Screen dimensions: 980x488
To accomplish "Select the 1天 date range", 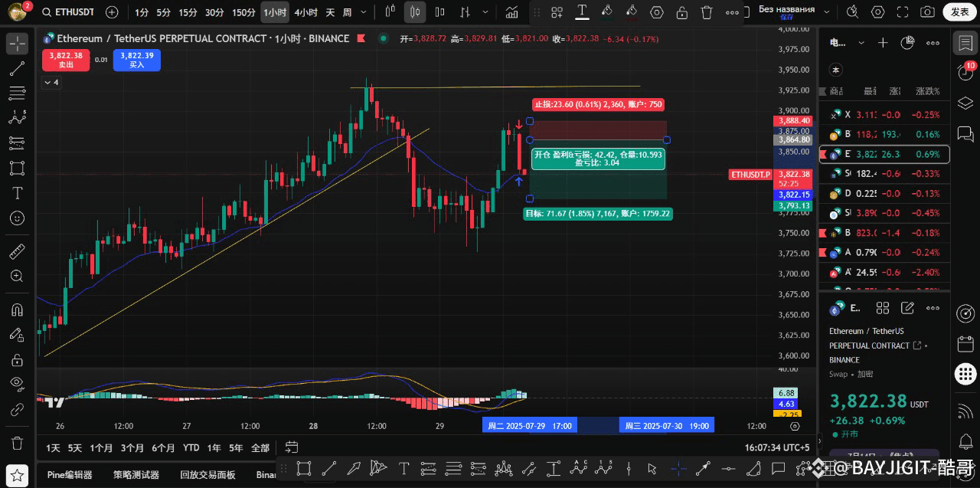I will point(53,447).
